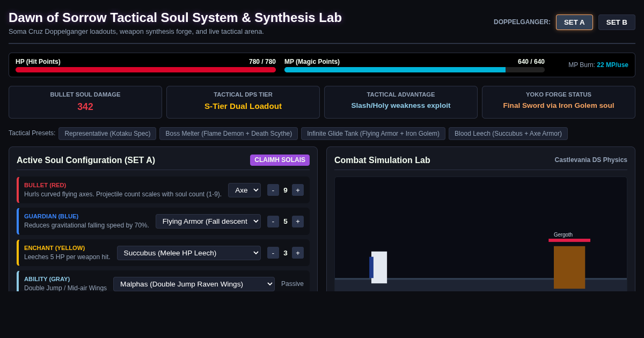
Task: Click the Bullet Soul Damage card
Action: coord(85,102)
